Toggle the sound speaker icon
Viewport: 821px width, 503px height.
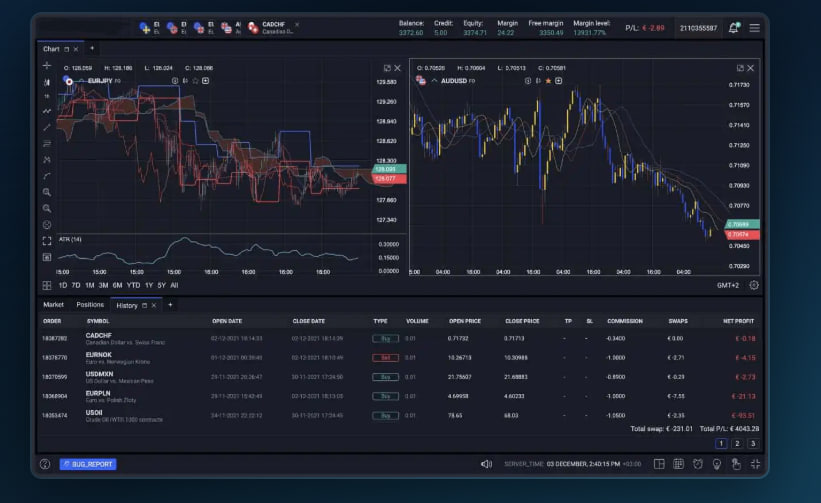(486, 464)
